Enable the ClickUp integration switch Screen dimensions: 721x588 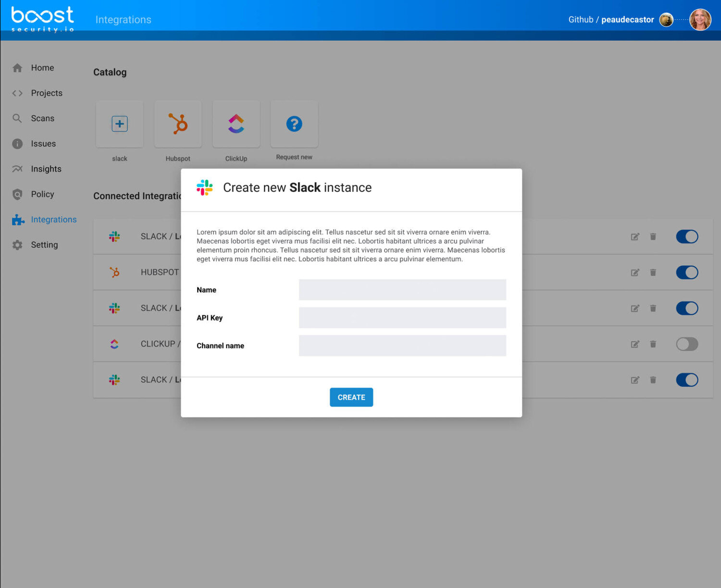tap(687, 344)
